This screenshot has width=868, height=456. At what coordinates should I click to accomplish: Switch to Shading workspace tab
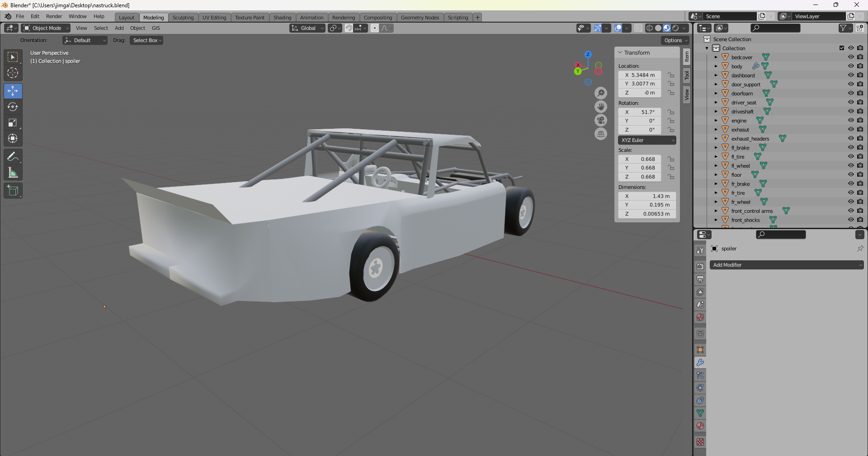(x=282, y=17)
